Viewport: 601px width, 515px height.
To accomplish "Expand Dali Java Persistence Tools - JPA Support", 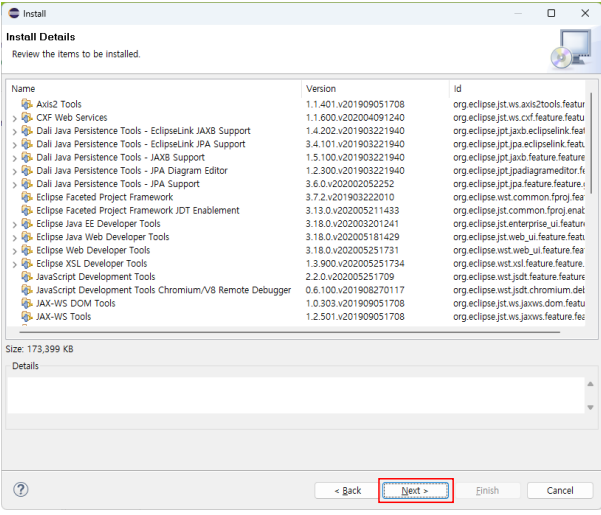I will tap(15, 185).
